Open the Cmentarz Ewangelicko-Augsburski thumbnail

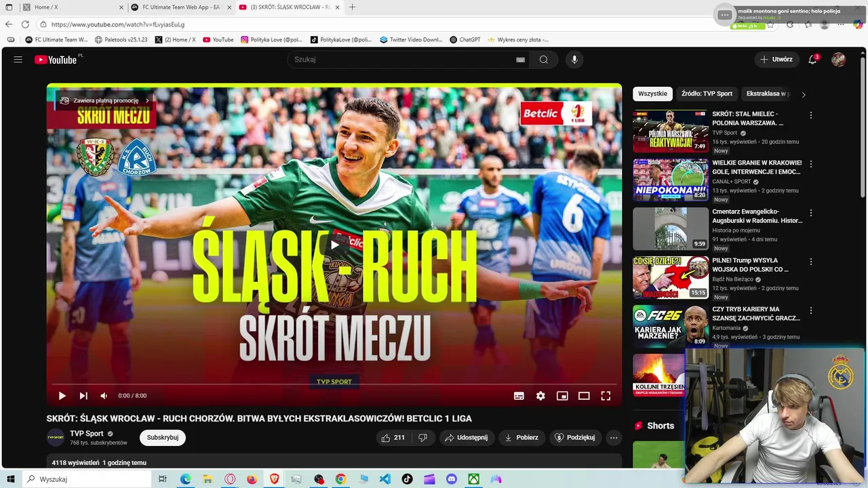point(671,229)
